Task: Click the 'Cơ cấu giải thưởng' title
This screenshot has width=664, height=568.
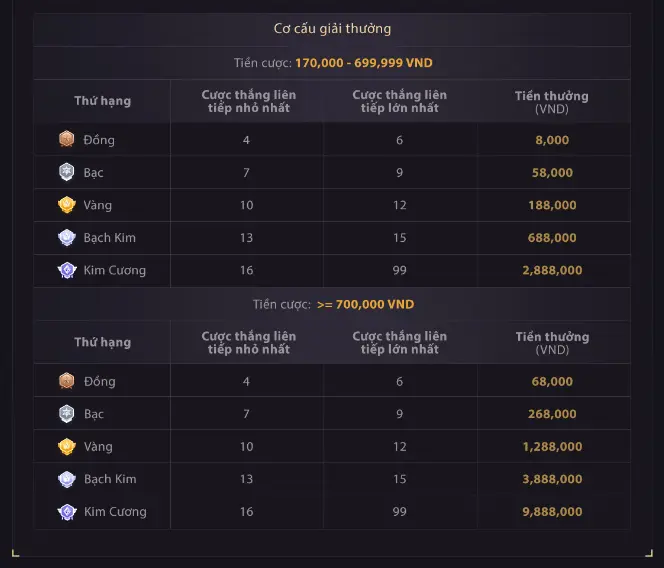Action: tap(332, 29)
